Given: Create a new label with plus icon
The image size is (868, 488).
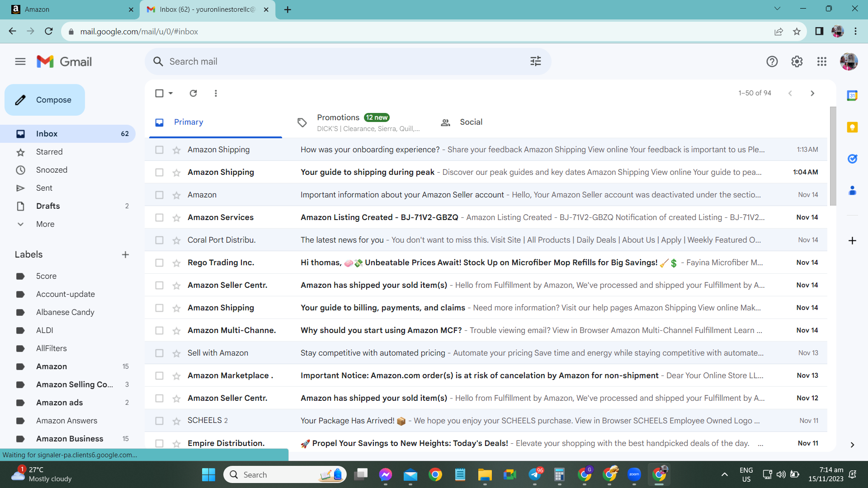Looking at the screenshot, I should [125, 255].
